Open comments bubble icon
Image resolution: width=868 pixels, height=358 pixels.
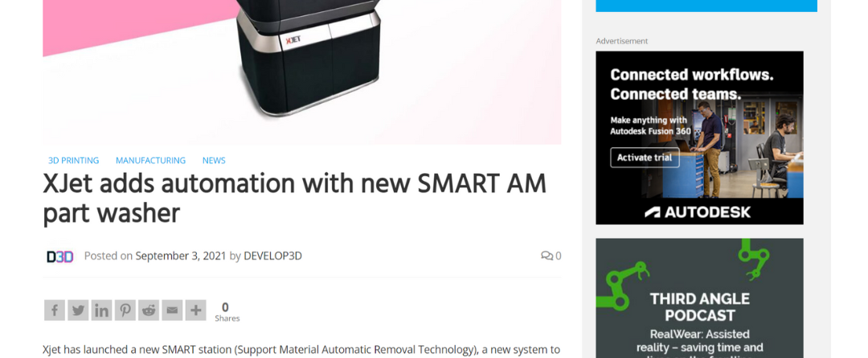[x=547, y=256]
